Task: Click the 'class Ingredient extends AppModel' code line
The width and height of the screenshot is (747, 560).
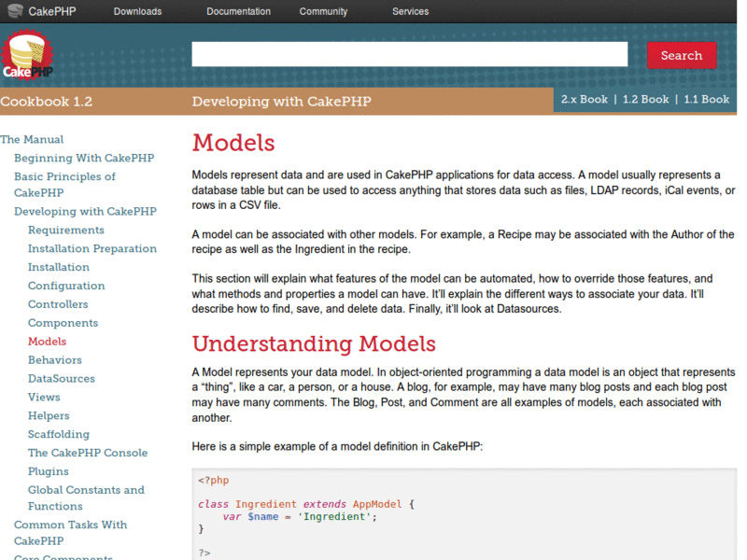Action: pos(306,504)
